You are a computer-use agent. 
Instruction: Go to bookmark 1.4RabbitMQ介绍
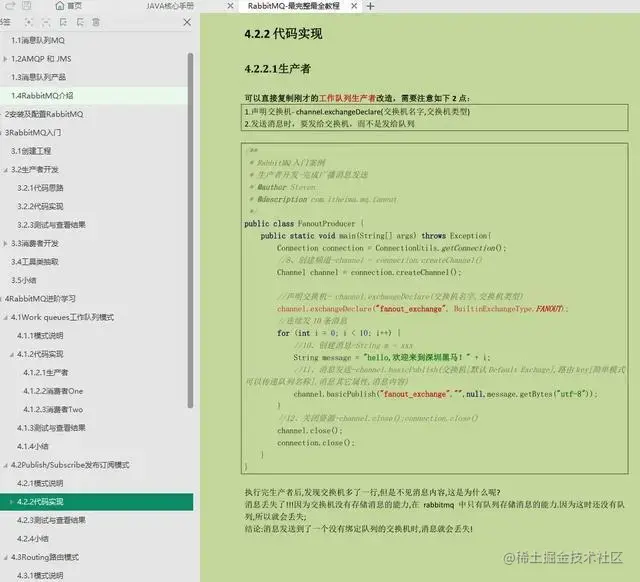point(42,96)
